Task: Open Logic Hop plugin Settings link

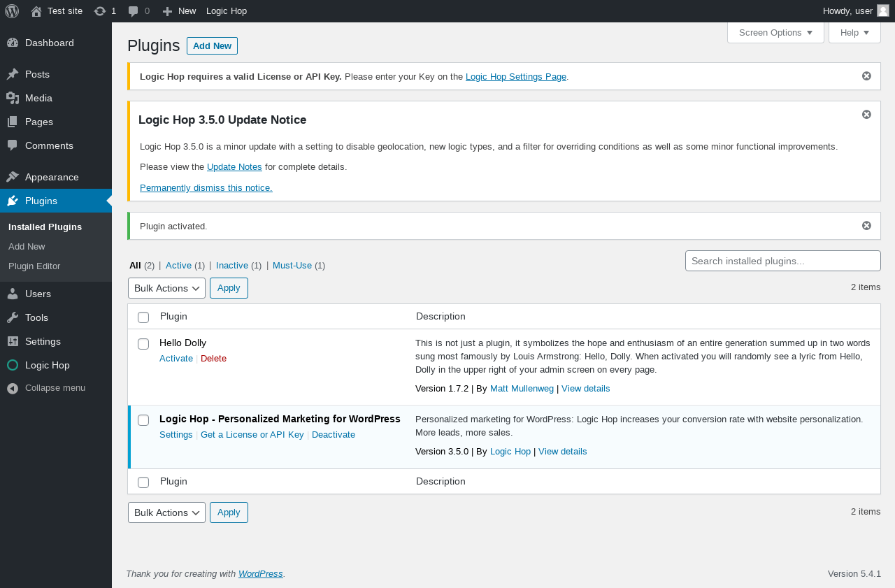Action: 176,435
